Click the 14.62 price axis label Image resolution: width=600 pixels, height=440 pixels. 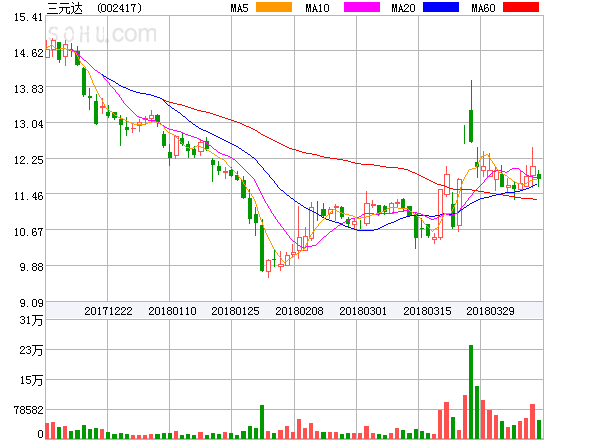[28, 53]
